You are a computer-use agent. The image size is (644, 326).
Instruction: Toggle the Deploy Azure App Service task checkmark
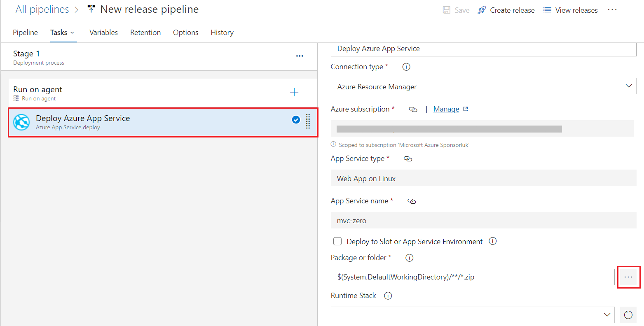tap(296, 120)
